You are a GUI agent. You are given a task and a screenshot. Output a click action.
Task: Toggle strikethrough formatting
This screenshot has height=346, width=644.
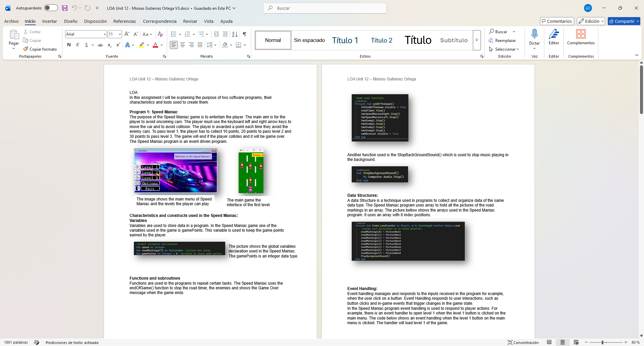coord(100,45)
